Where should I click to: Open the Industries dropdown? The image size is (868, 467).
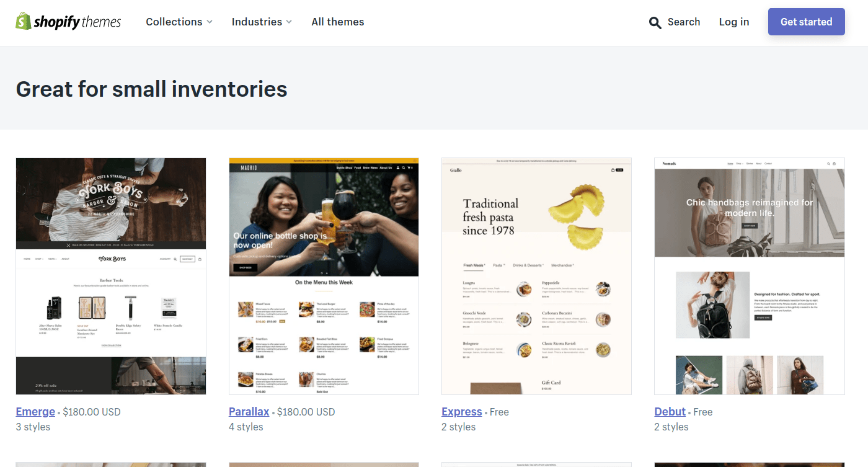pos(257,22)
